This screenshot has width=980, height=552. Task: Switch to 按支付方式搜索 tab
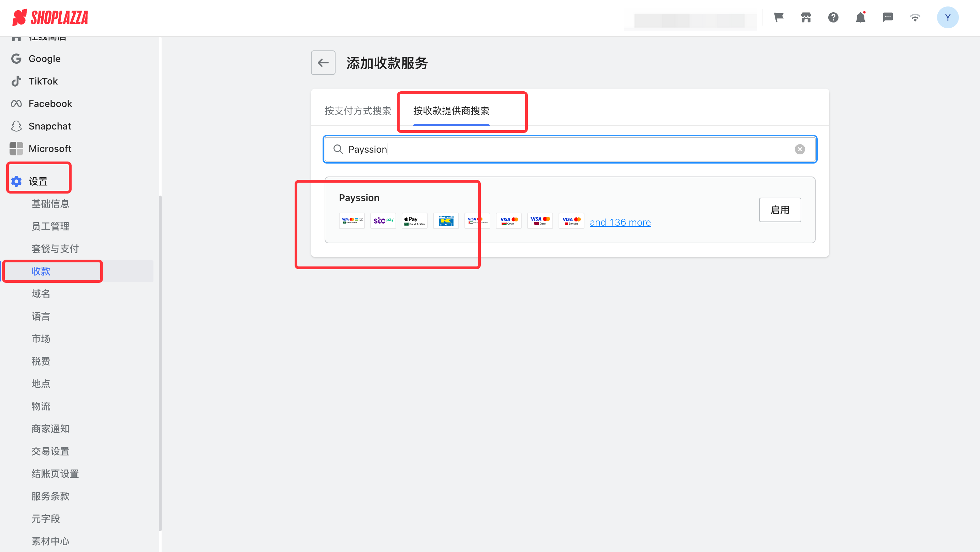(358, 111)
